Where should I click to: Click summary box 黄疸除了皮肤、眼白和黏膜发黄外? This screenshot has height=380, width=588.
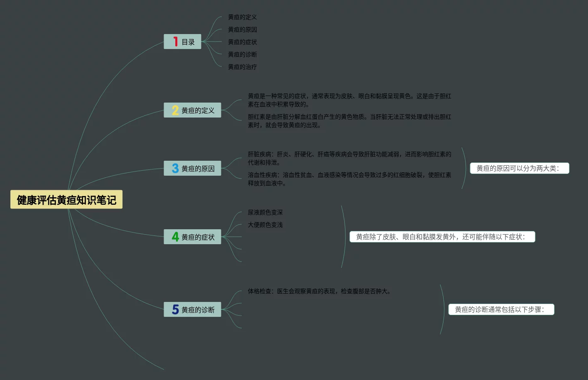(442, 237)
